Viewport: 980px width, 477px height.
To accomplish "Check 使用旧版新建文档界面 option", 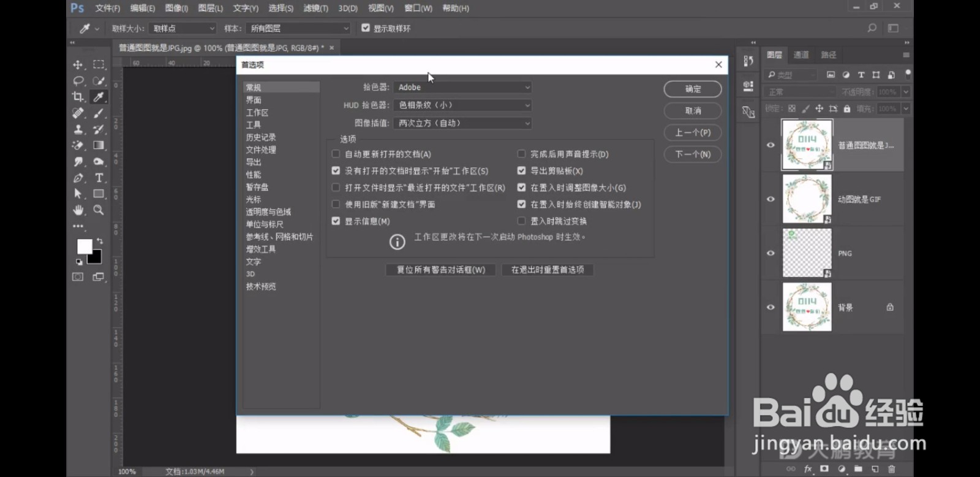I will (336, 204).
